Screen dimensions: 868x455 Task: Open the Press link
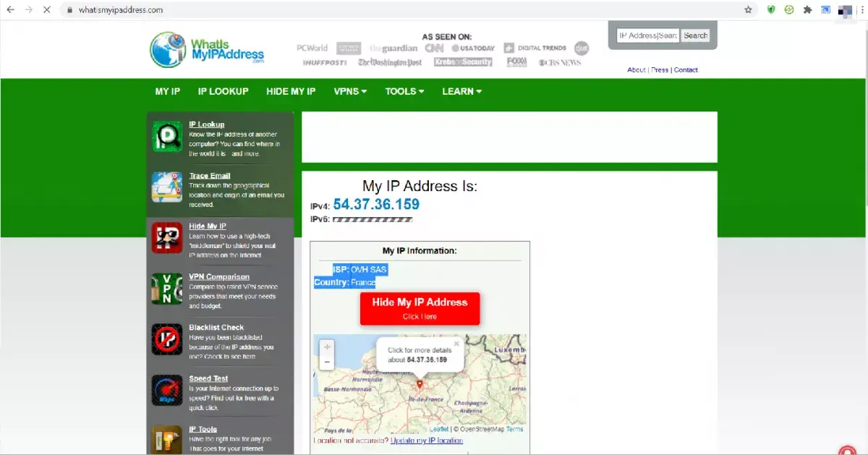660,70
